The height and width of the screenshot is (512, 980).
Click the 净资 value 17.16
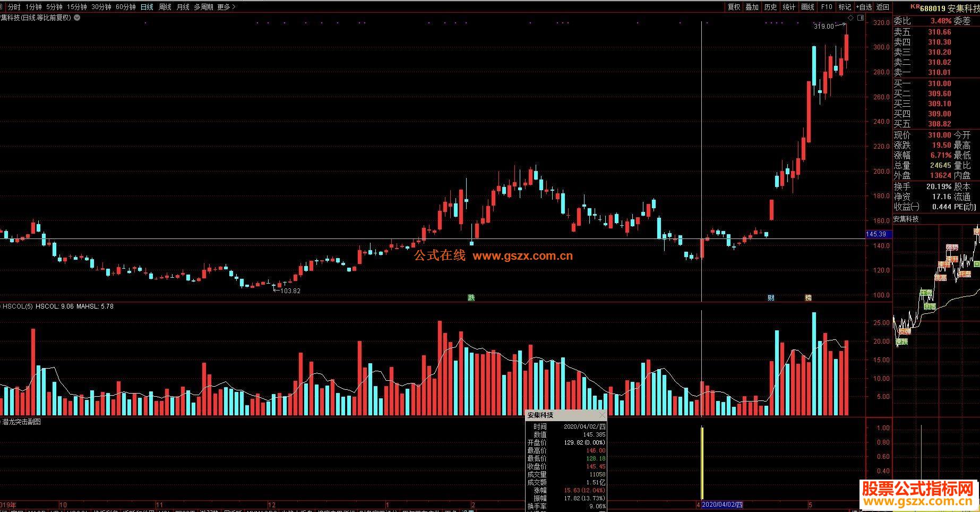click(x=941, y=197)
